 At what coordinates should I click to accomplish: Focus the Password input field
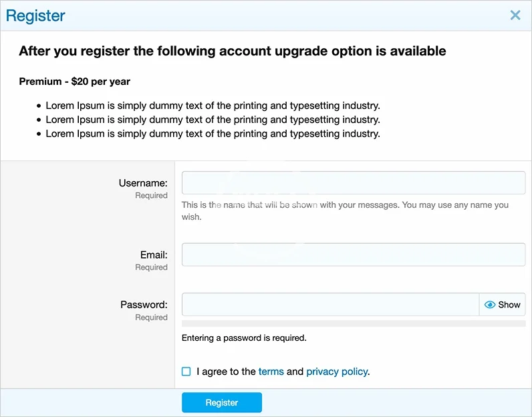pos(330,305)
